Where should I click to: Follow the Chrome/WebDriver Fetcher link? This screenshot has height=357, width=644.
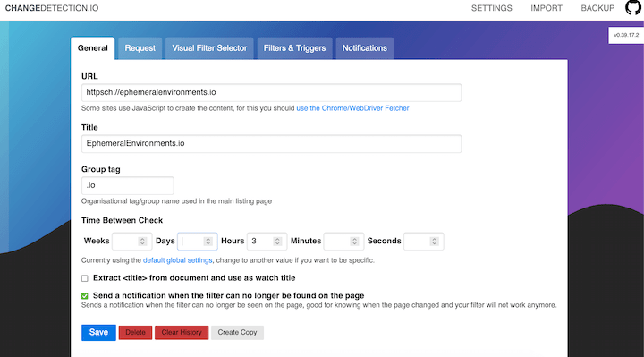352,108
